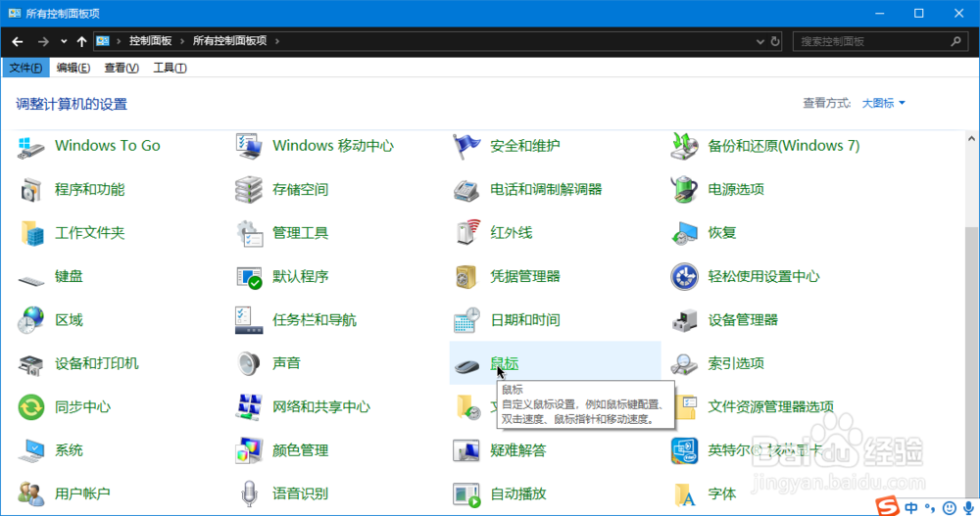Screen dimensions: 980x516
Task: Open the 查看(V) menu
Action: click(122, 68)
